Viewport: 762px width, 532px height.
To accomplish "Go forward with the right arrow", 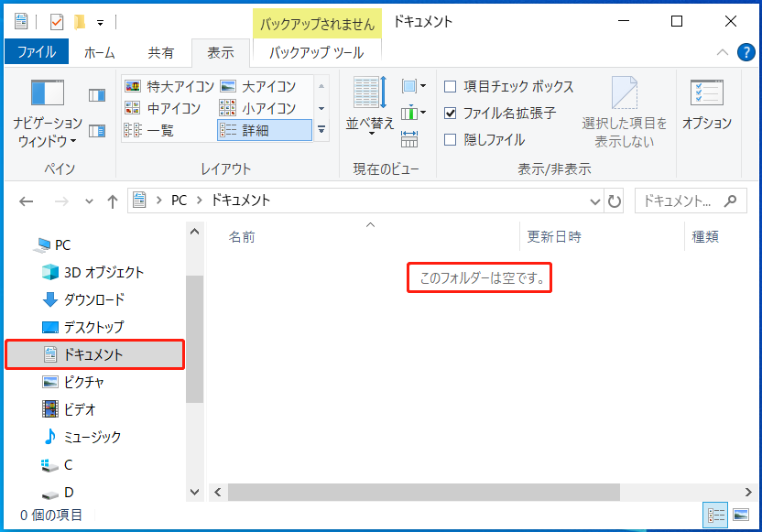I will point(61,201).
